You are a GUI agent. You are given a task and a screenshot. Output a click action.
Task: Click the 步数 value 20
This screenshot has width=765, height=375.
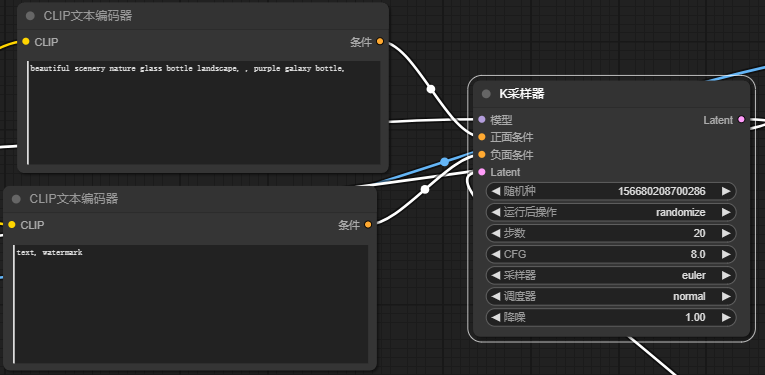coord(699,234)
